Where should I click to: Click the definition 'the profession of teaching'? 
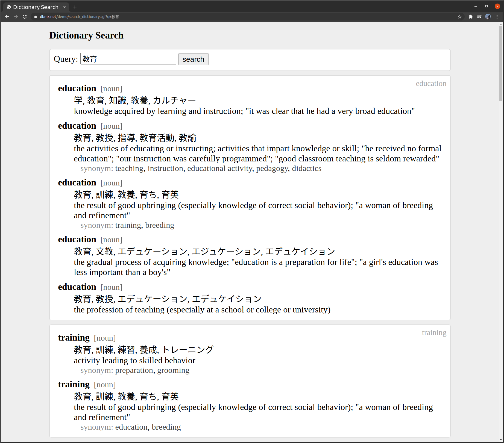pos(202,310)
